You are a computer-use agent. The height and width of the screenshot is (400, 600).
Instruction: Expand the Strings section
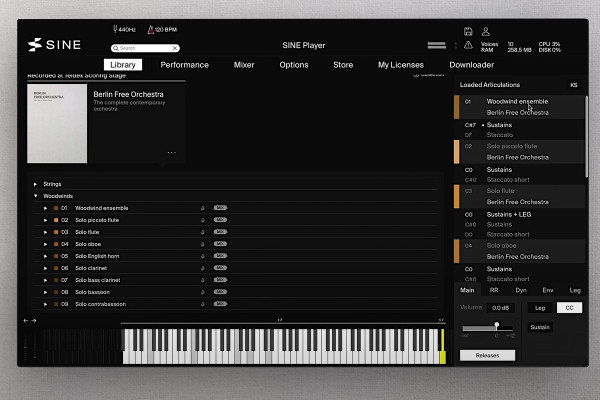point(36,184)
